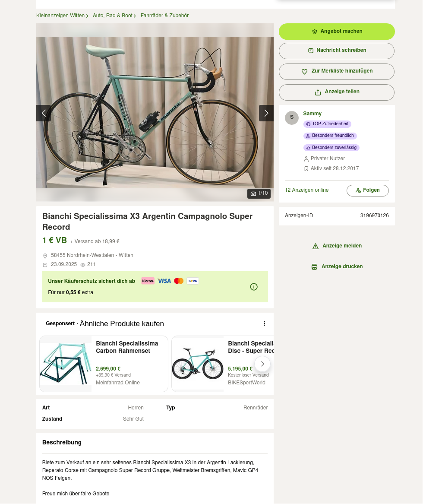Go to previous photo with left arrow
This screenshot has height=504, width=423.
44,113
